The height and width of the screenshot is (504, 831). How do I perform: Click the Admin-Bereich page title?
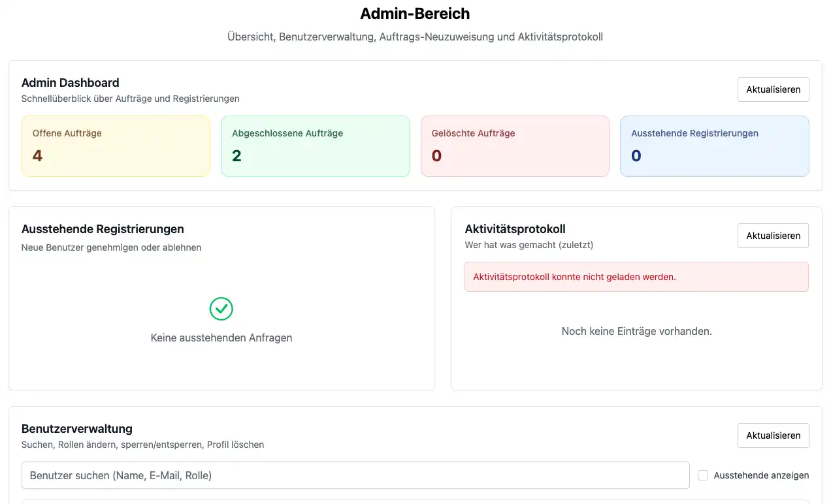click(x=415, y=14)
